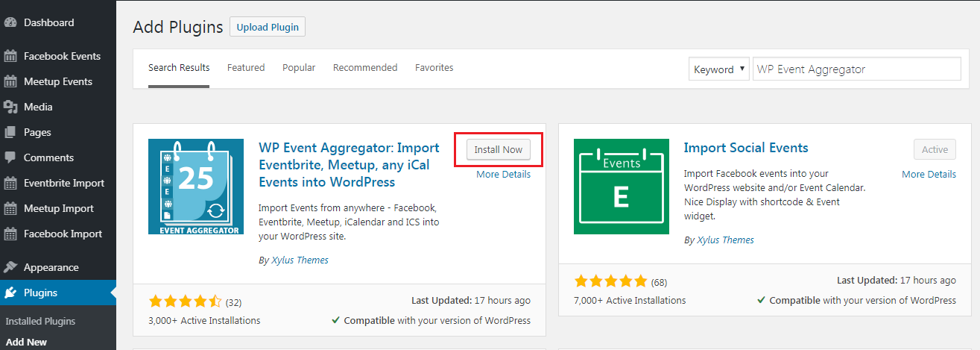Switch to Search Results tab
980x350 pixels.
(179, 68)
